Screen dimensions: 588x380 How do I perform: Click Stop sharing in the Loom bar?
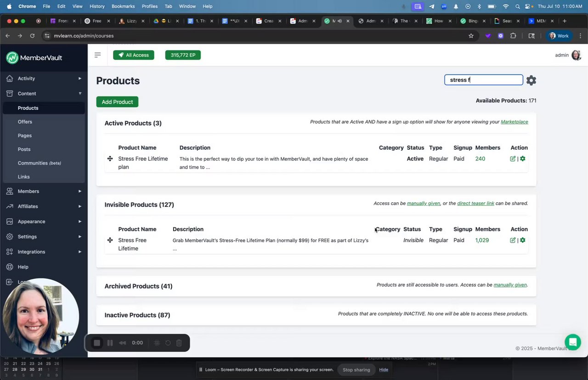[x=356, y=370]
